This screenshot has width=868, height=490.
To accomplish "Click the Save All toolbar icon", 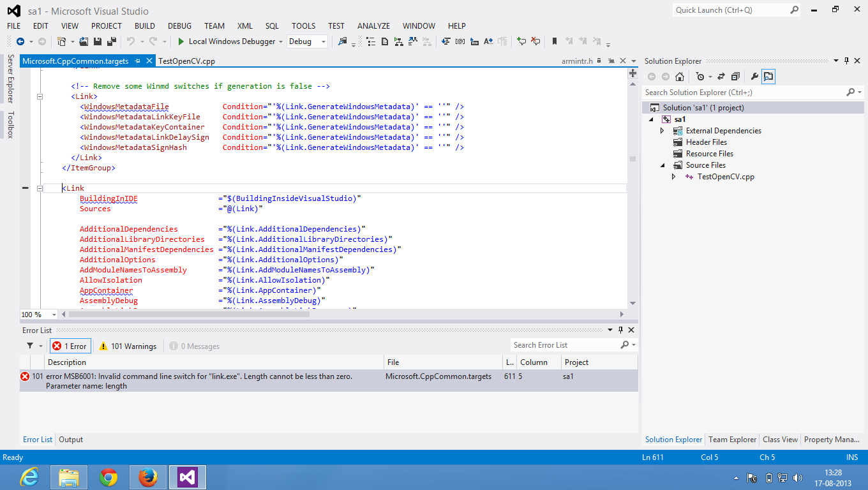I will pyautogui.click(x=112, y=41).
